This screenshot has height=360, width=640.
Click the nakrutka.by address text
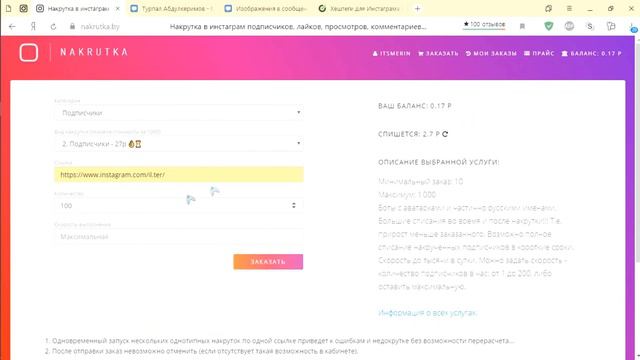coord(100,27)
